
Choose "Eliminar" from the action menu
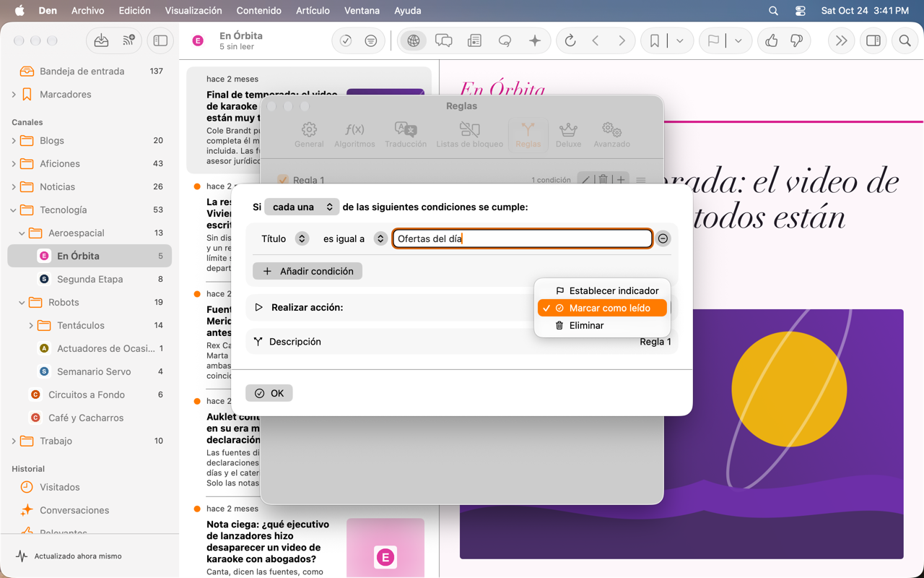click(602, 325)
